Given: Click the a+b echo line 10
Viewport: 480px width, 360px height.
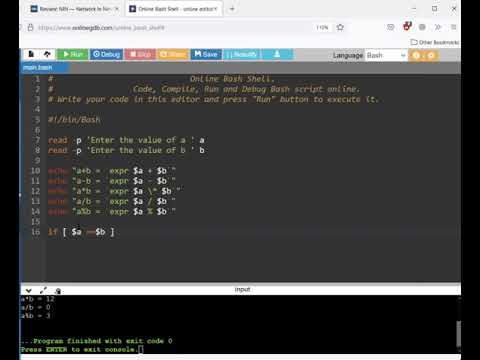Looking at the screenshot, I should coord(112,171).
